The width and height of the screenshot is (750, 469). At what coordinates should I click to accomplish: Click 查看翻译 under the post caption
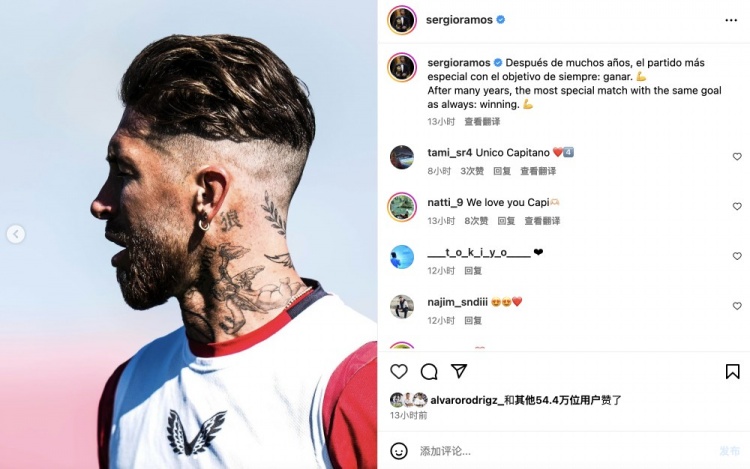[482, 121]
